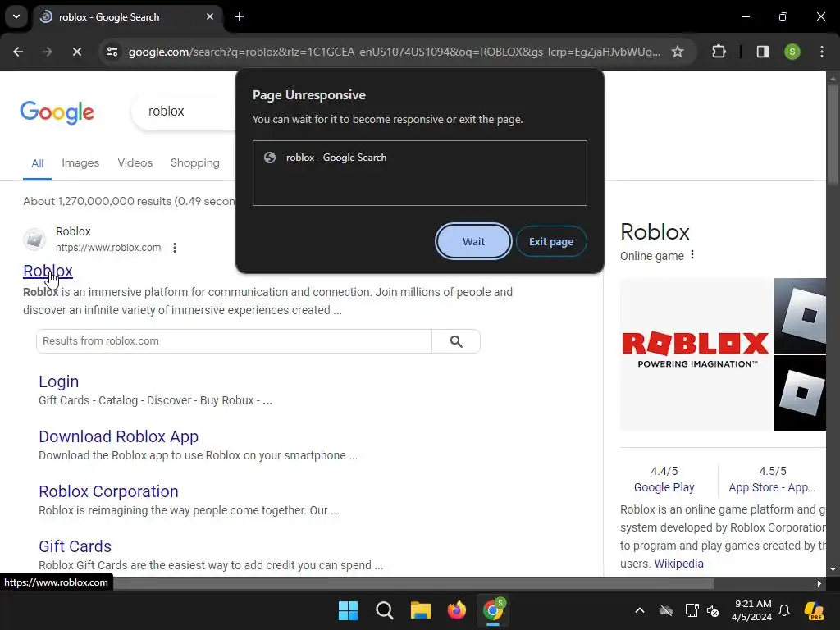Toggle the Chrome side panel icon
The width and height of the screenshot is (840, 630).
pos(762,52)
